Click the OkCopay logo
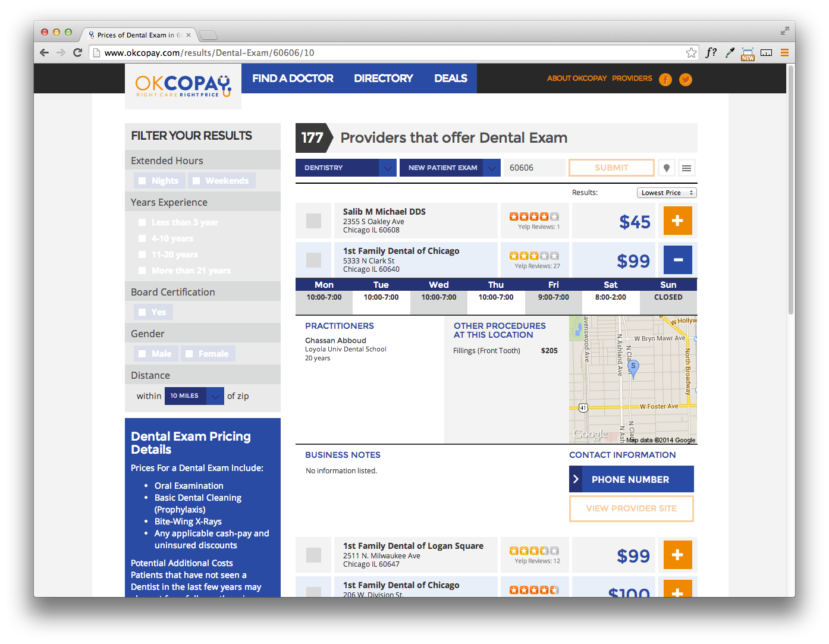829x644 pixels. click(183, 86)
